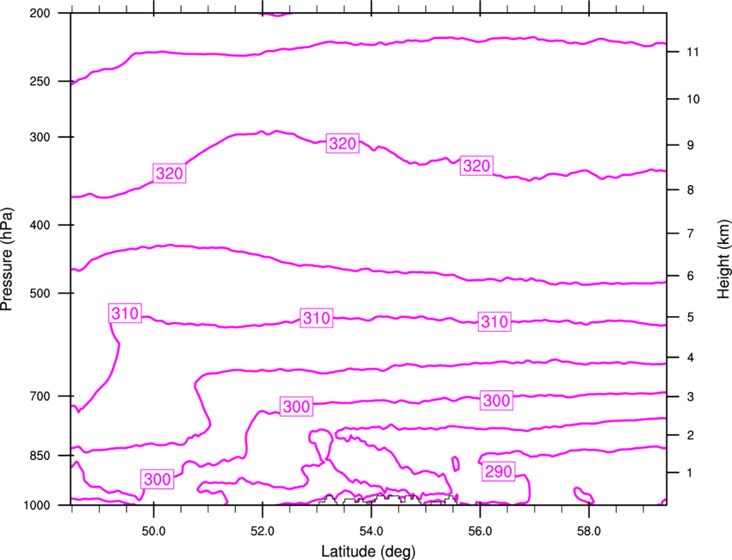The height and width of the screenshot is (560, 732).
Task: Click the 'Pressure (hPa)' axis title
Action: (7, 259)
